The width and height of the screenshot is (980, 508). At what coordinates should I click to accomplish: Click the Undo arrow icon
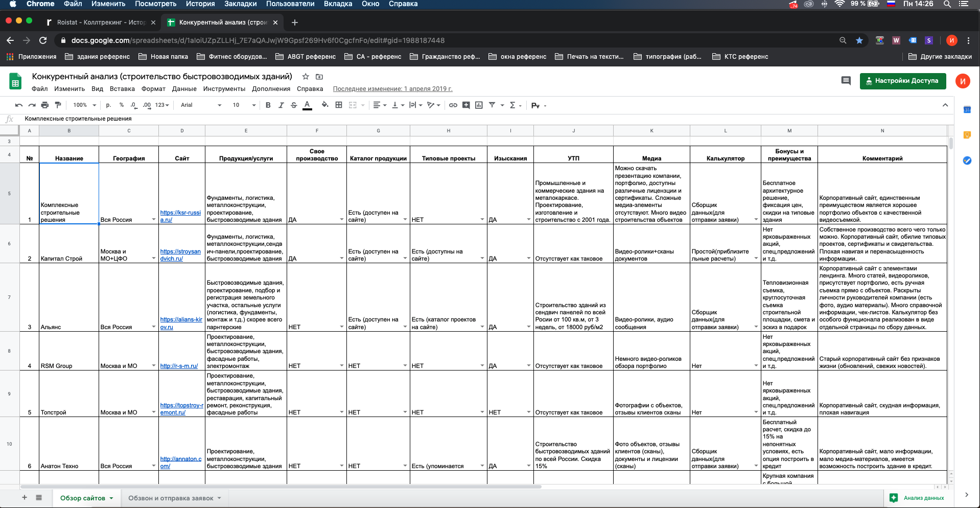(x=19, y=105)
